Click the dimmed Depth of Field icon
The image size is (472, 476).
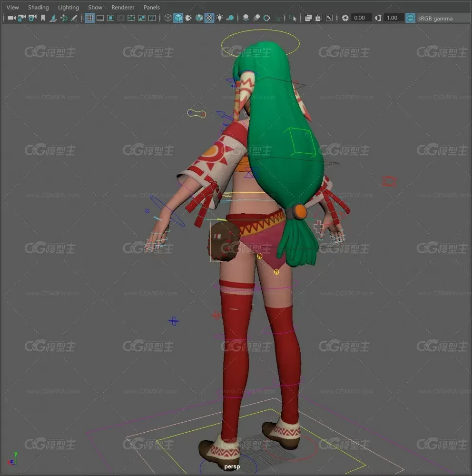coord(278,19)
